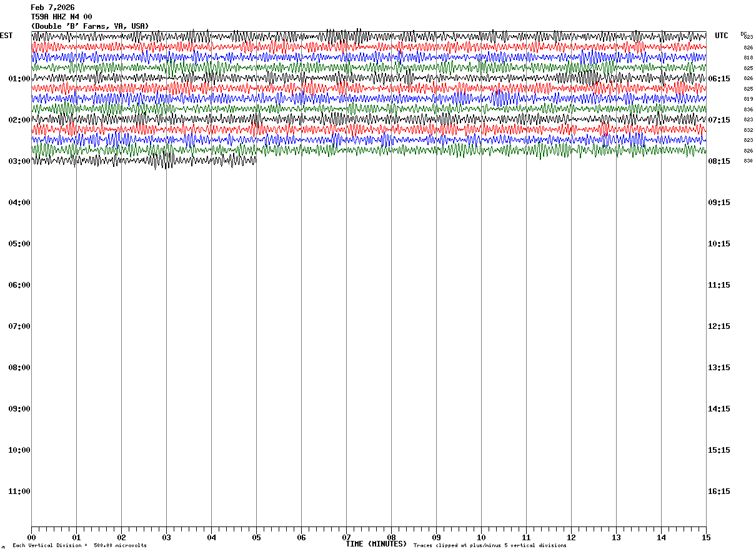756x554 pixels.
Task: Click minute tick label '04' on bottom axis
Action: 211,538
